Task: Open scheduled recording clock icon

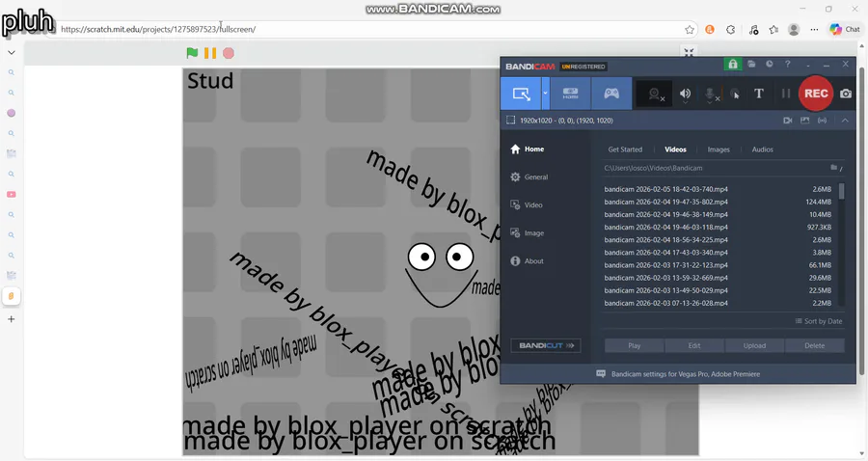Action: [x=770, y=65]
